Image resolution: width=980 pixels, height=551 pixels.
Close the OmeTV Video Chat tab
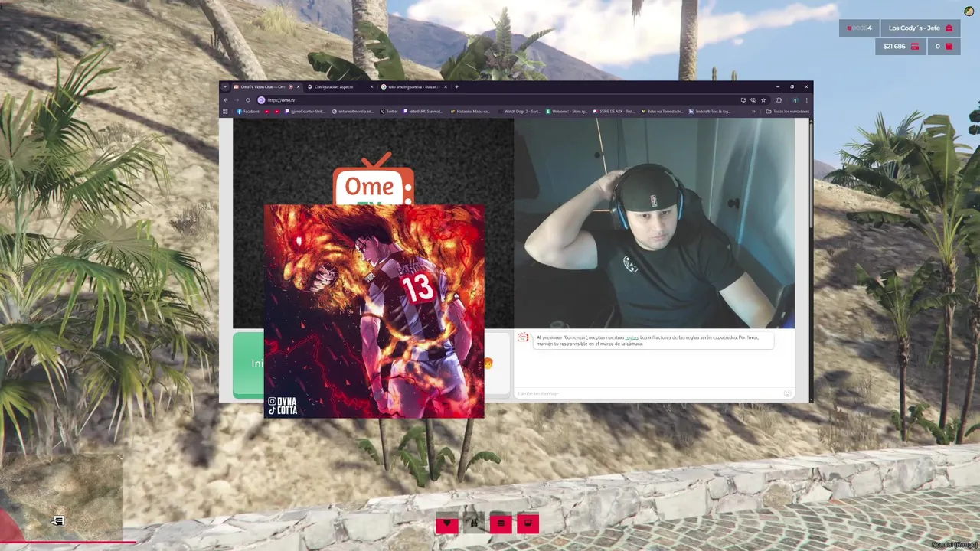tap(298, 86)
